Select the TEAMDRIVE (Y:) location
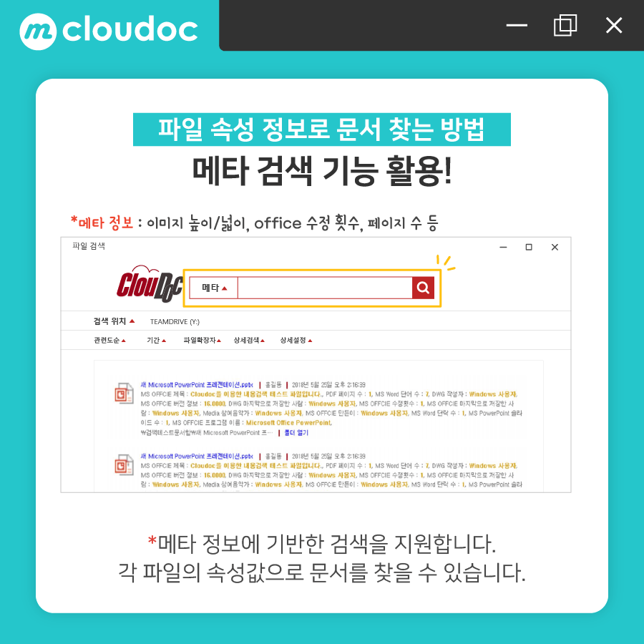Screen dimensions: 644x644 tap(175, 321)
